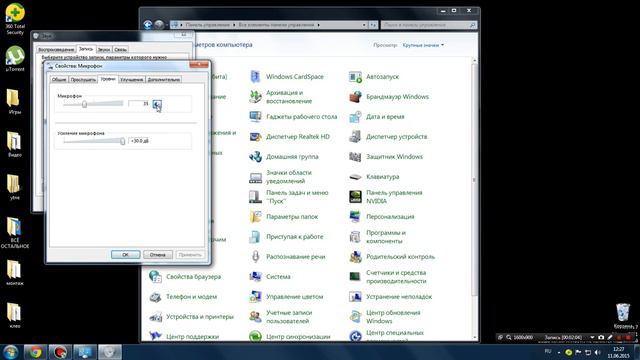Click the system tray volume icon
This screenshot has width=640, height=360.
click(598, 352)
